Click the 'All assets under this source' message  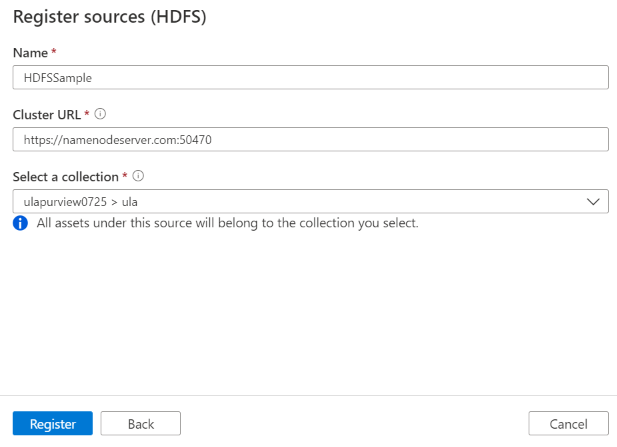(x=227, y=223)
